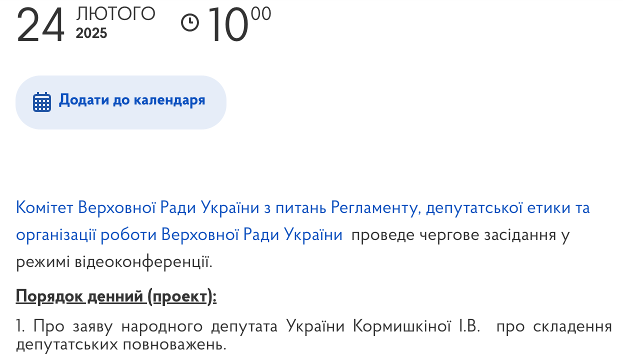Click the words "депутатських повноважень."
Image resolution: width=623 pixels, height=364 pixels.
pos(121,344)
